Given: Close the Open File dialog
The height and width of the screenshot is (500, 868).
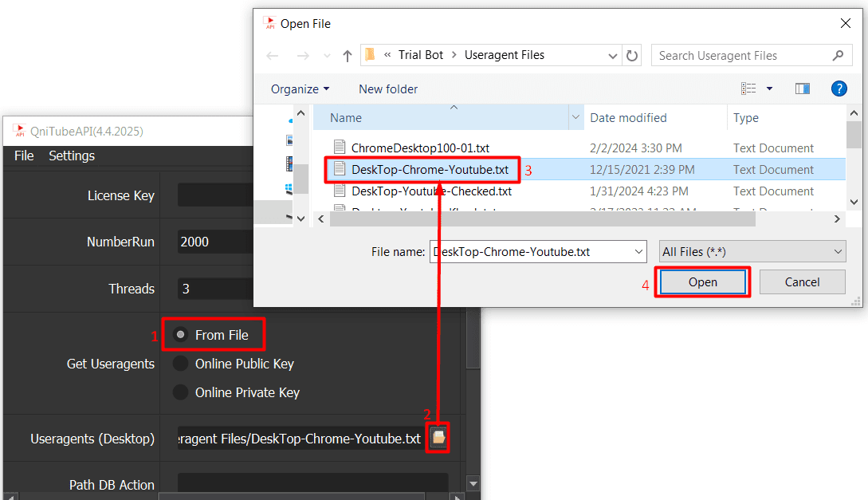Looking at the screenshot, I should click(845, 23).
